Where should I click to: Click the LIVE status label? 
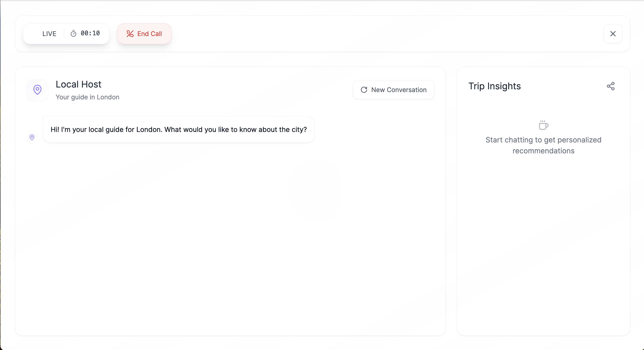click(x=49, y=34)
